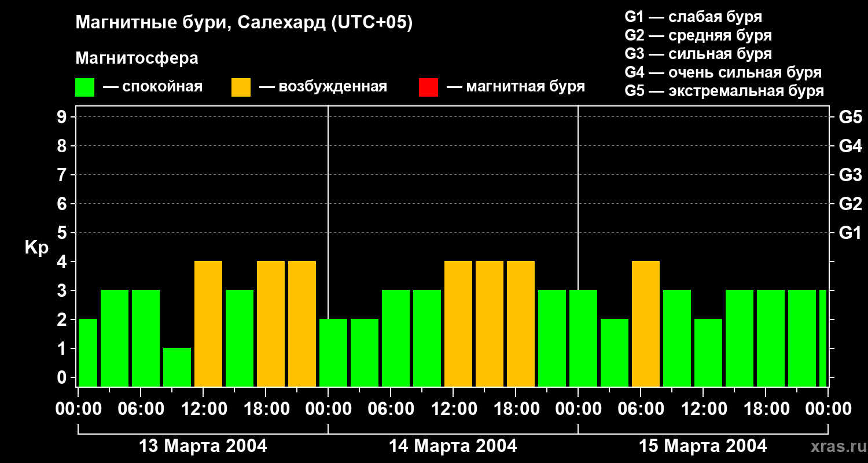Click the 'Kp' axis label

pos(36,248)
